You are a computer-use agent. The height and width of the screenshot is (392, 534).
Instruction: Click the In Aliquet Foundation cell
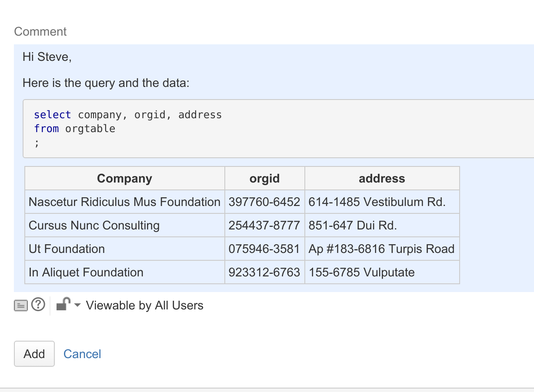[x=125, y=272]
